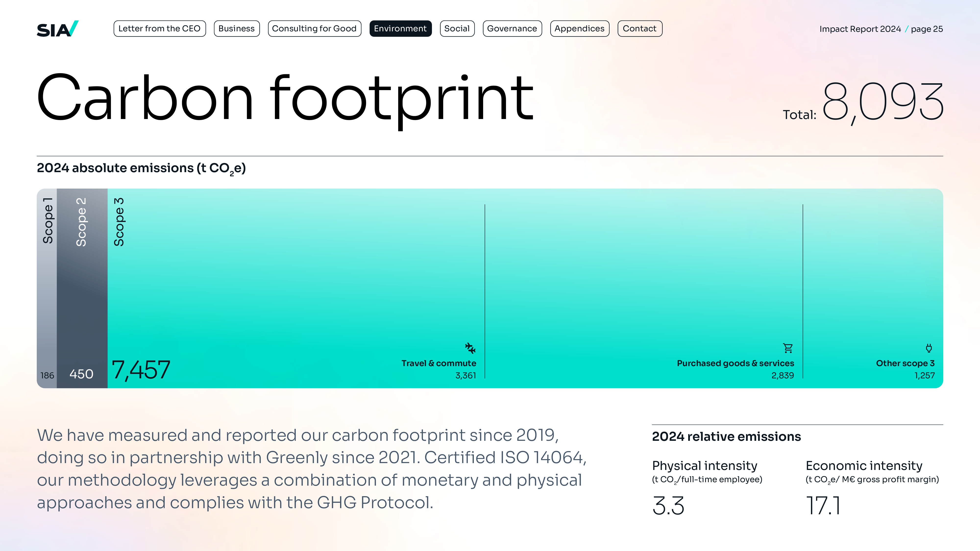This screenshot has width=980, height=551.
Task: Click the Travel & commute label
Action: pos(439,363)
